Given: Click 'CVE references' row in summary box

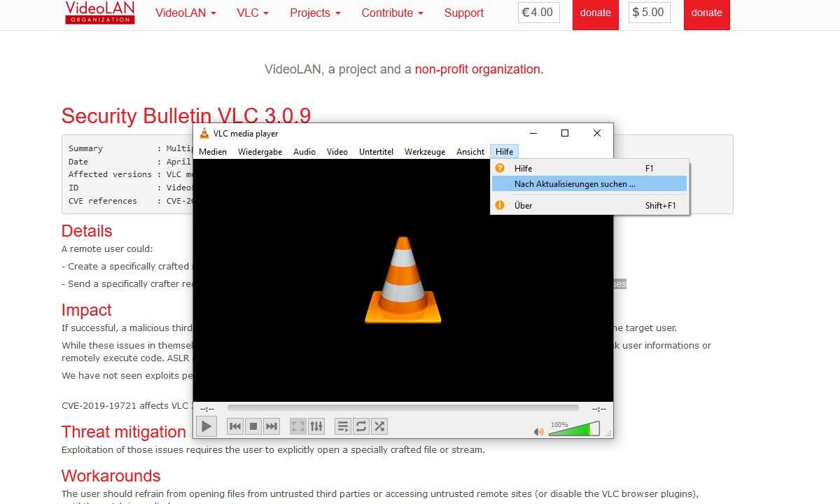Looking at the screenshot, I should (x=129, y=201).
